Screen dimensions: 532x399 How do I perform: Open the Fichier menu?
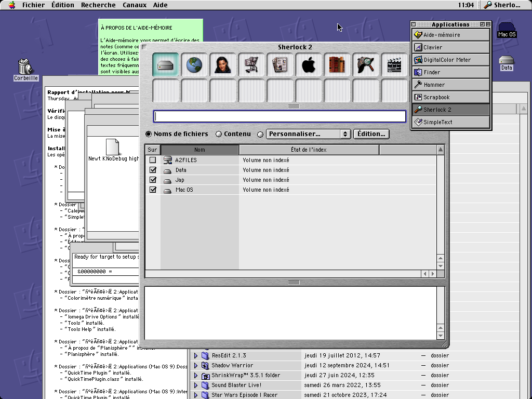tap(33, 5)
